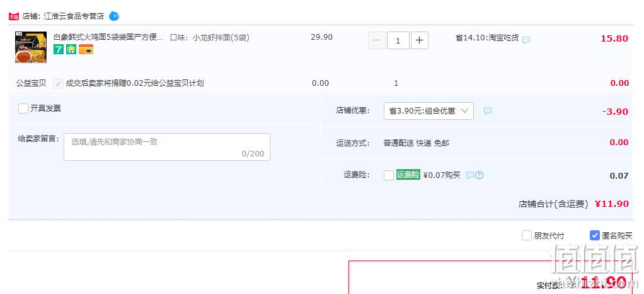
Task: Open the instant noodle product thumbnail
Action: tap(31, 47)
